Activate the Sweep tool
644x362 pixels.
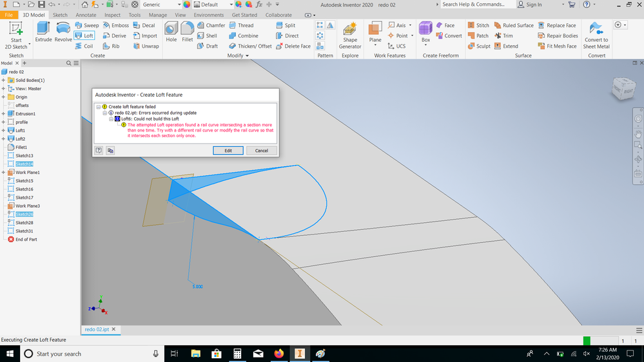coord(87,25)
